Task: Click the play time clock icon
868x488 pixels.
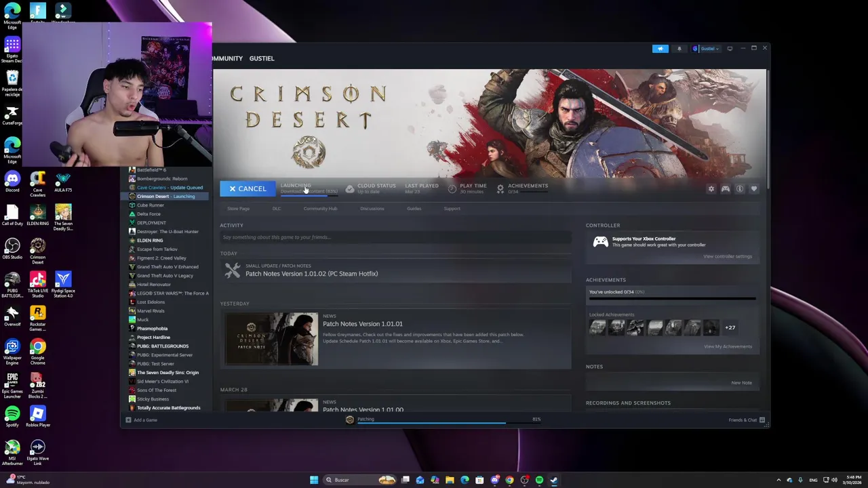Action: (452, 189)
